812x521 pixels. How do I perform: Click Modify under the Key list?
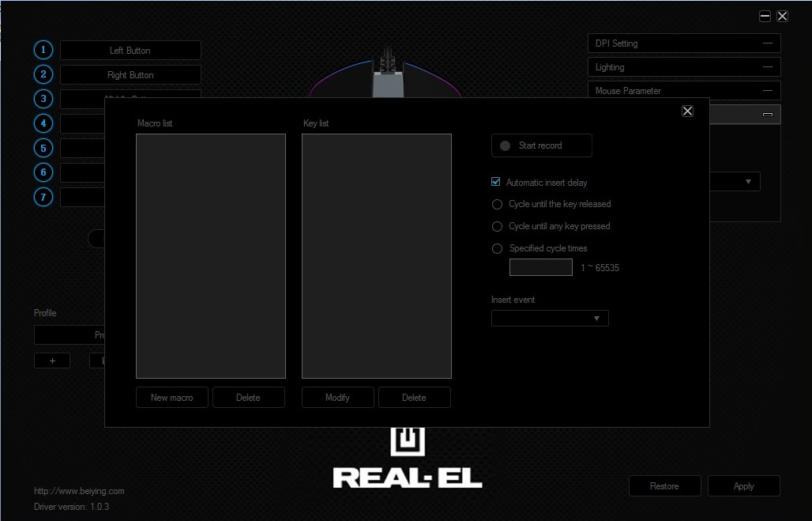(337, 398)
